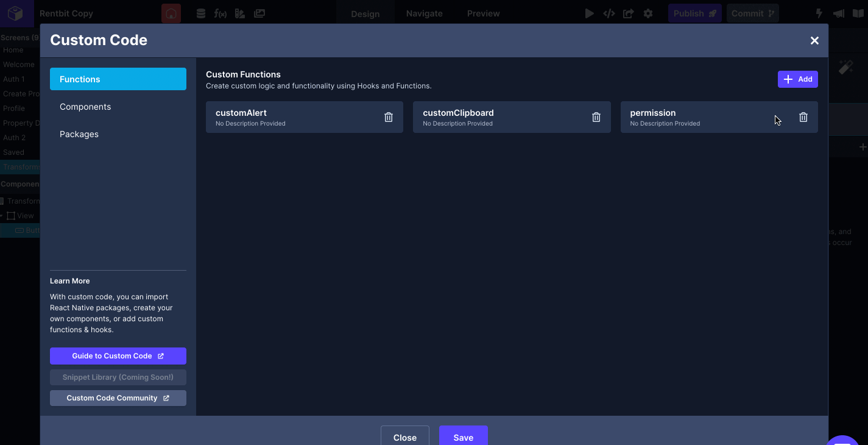Select the Auth 1 screen in sidebar
This screenshot has height=445, width=868.
coord(14,79)
